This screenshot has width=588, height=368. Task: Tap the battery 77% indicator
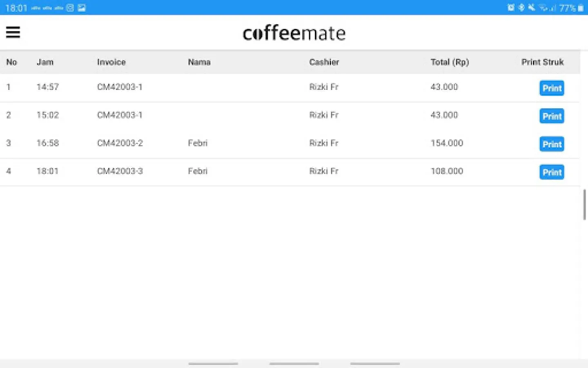(571, 8)
